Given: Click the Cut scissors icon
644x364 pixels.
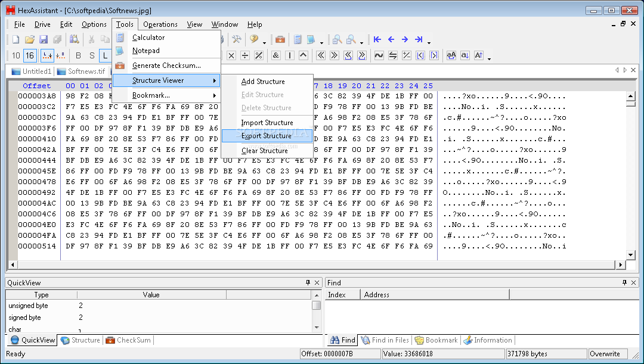Looking at the screenshot, I should point(91,39).
